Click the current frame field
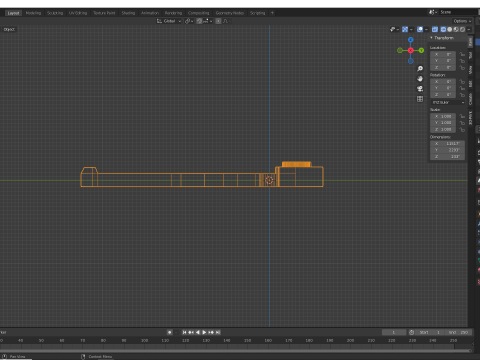 [394, 332]
